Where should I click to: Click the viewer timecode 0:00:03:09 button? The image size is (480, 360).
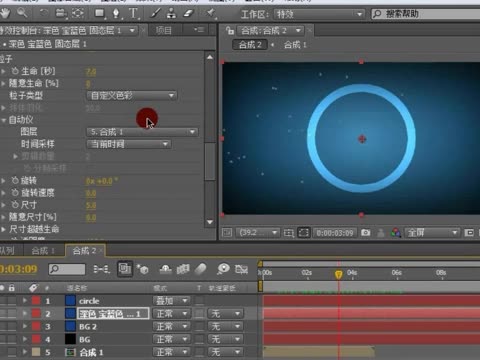coord(335,233)
